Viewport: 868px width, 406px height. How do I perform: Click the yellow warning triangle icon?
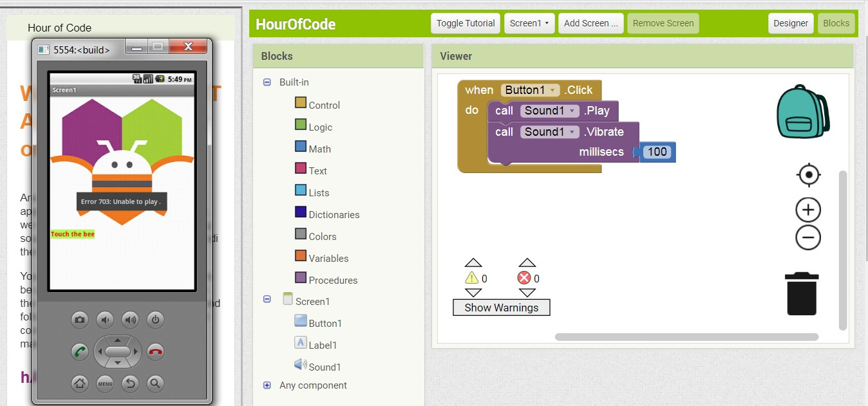tap(472, 278)
